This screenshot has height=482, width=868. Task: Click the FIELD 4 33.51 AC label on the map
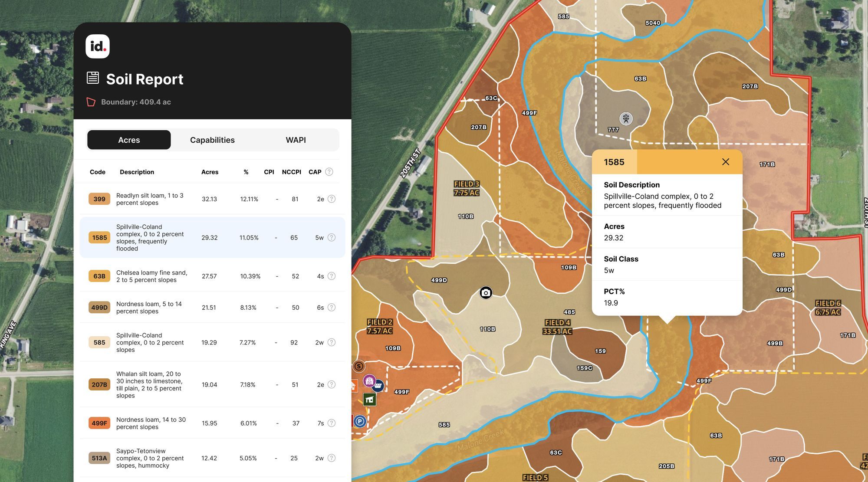(558, 326)
